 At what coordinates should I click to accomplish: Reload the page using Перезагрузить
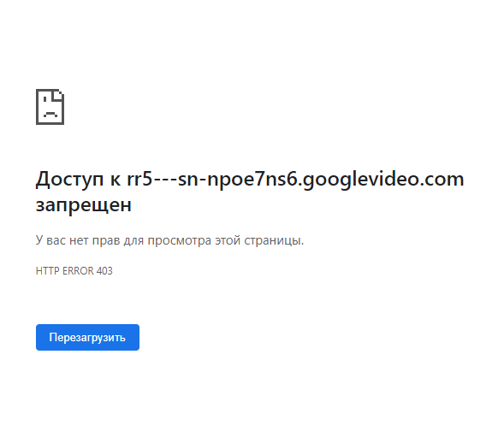click(87, 337)
